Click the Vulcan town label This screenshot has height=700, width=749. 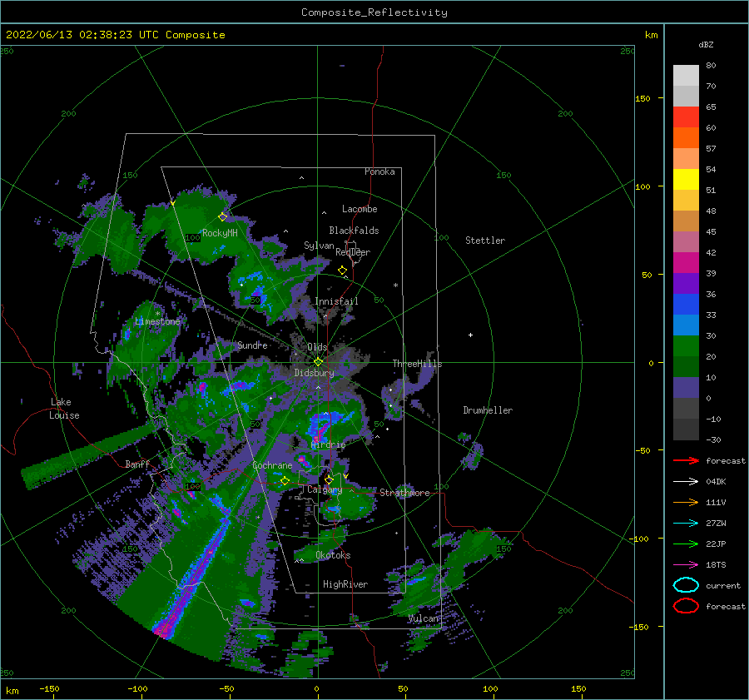pos(423,618)
